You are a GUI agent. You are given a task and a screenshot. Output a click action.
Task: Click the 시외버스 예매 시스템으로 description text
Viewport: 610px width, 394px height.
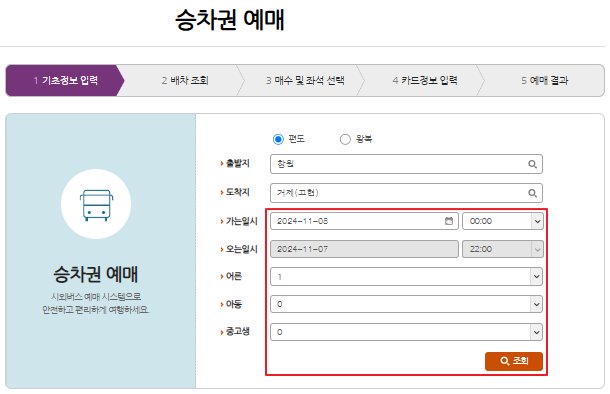pyautogui.click(x=96, y=297)
